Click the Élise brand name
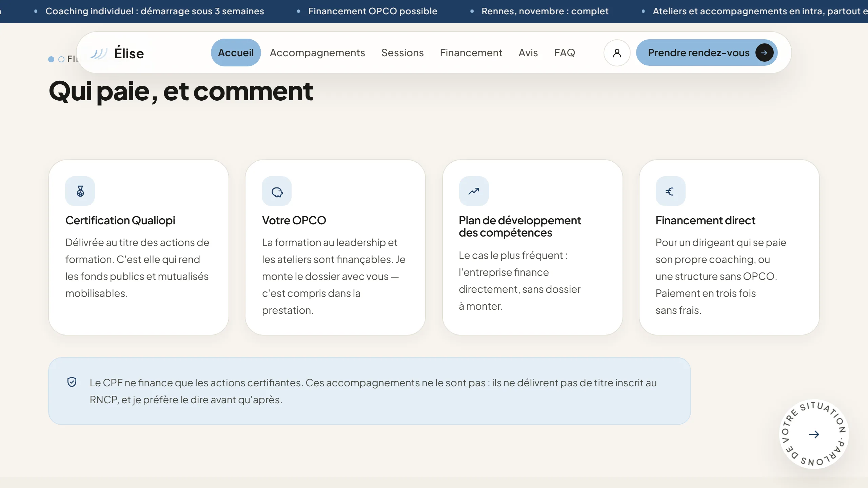 (x=129, y=54)
